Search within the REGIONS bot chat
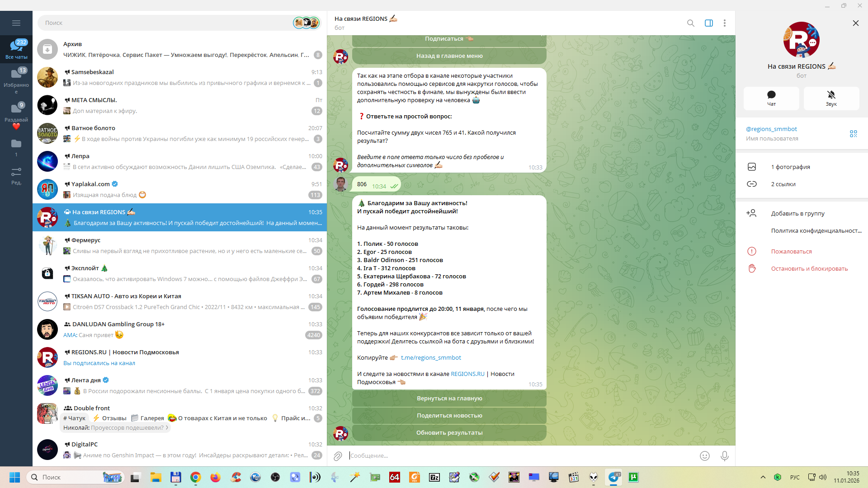This screenshot has width=868, height=488. (x=690, y=23)
